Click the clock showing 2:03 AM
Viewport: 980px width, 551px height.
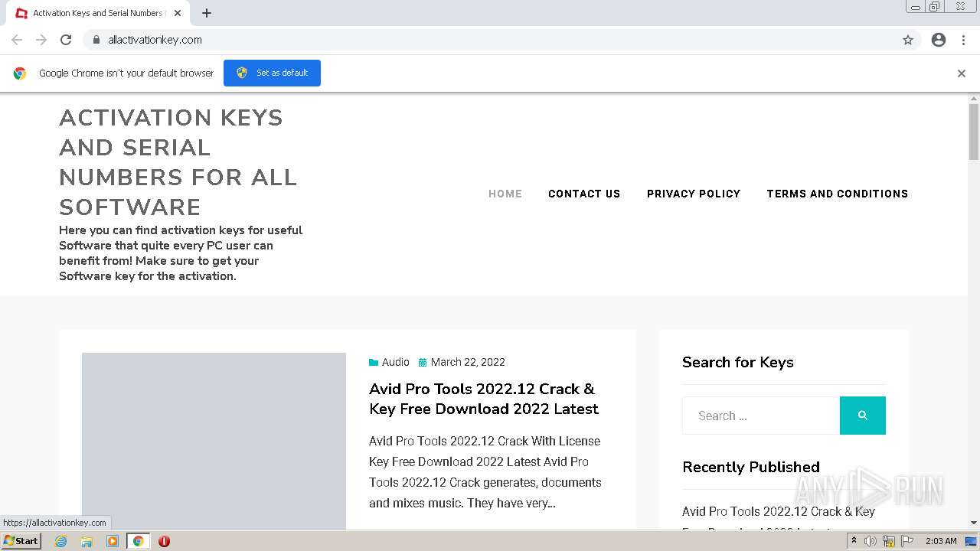click(x=941, y=541)
